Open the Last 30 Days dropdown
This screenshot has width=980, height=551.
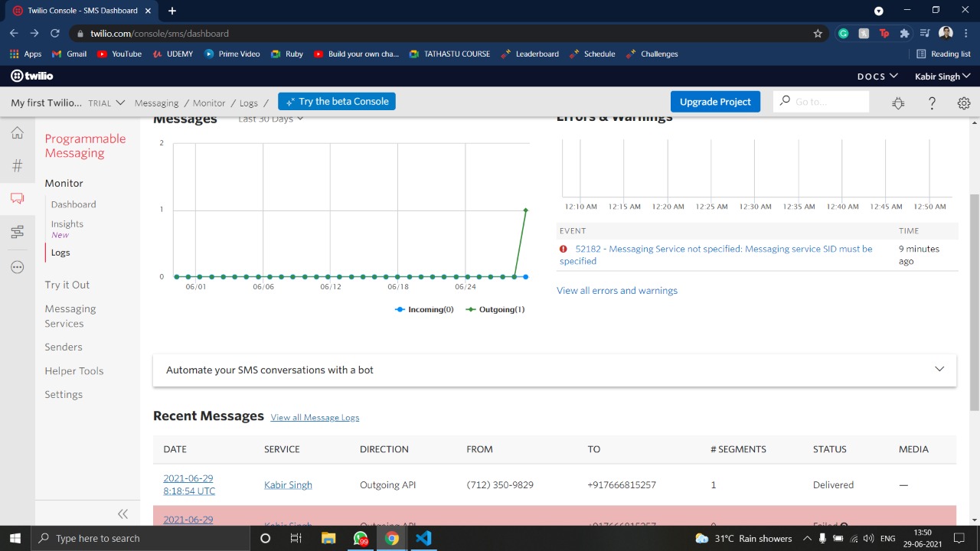pyautogui.click(x=271, y=119)
